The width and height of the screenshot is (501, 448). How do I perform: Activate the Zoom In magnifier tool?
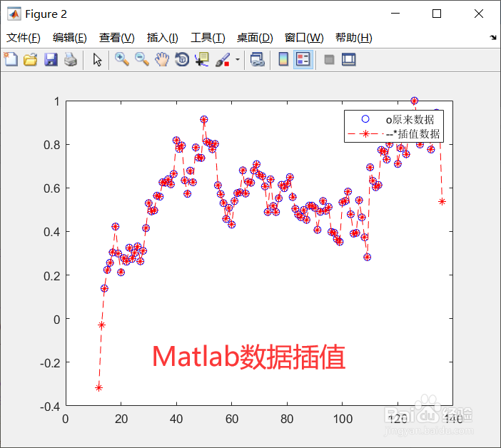(122, 60)
